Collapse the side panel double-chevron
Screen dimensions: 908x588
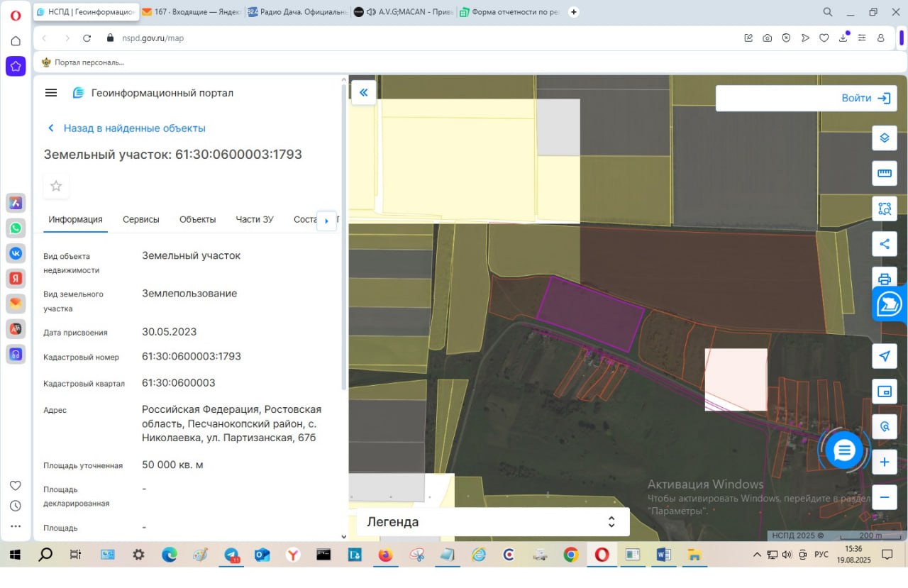click(x=363, y=92)
